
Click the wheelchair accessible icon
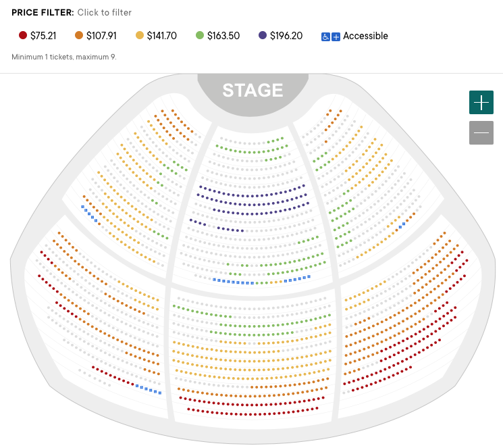325,37
